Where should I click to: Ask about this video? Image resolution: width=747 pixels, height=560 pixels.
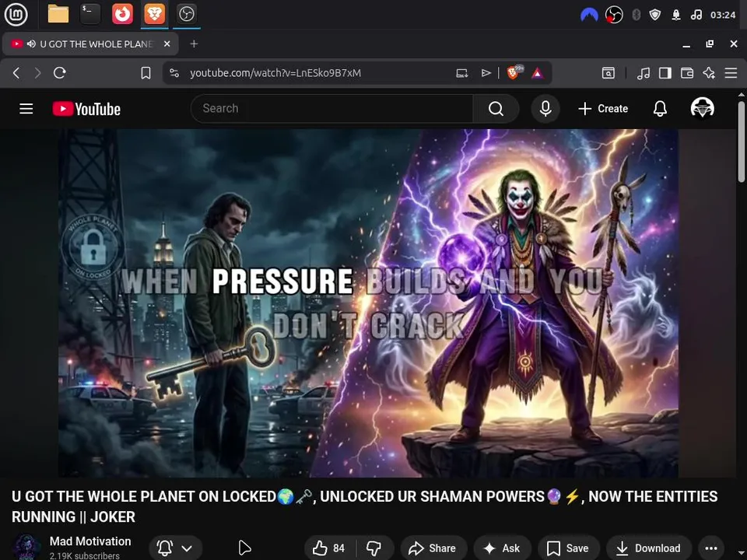coord(502,548)
